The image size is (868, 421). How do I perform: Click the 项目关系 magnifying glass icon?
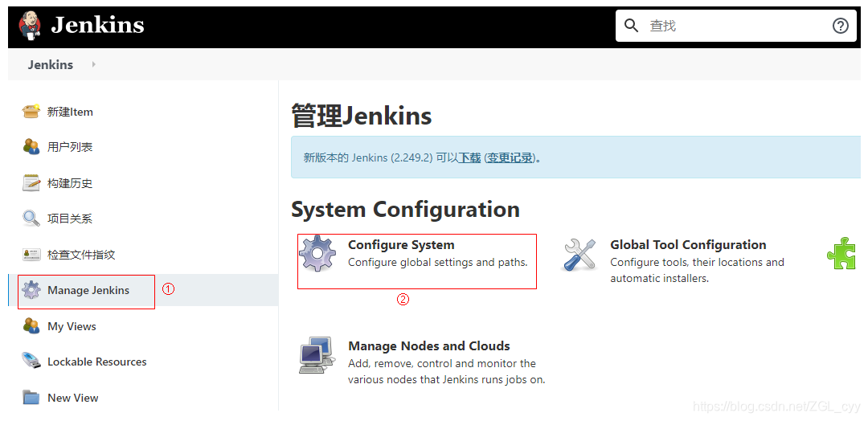pyautogui.click(x=31, y=219)
